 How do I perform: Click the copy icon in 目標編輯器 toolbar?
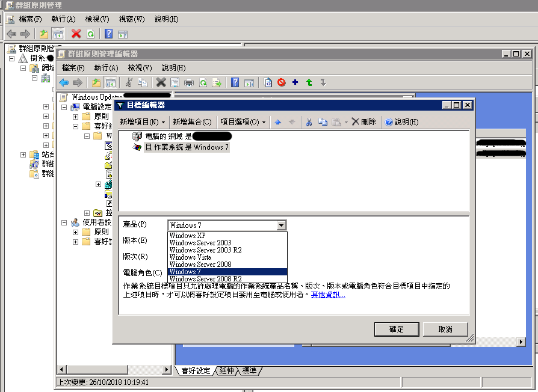(x=323, y=122)
